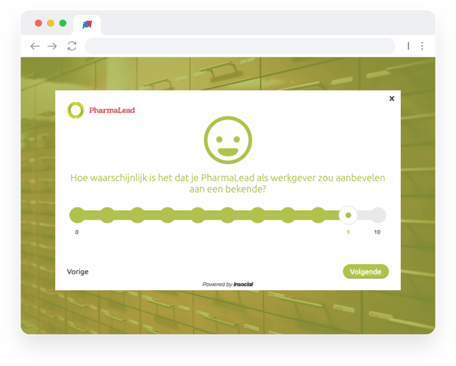Open the browser three-dot menu

(x=422, y=46)
